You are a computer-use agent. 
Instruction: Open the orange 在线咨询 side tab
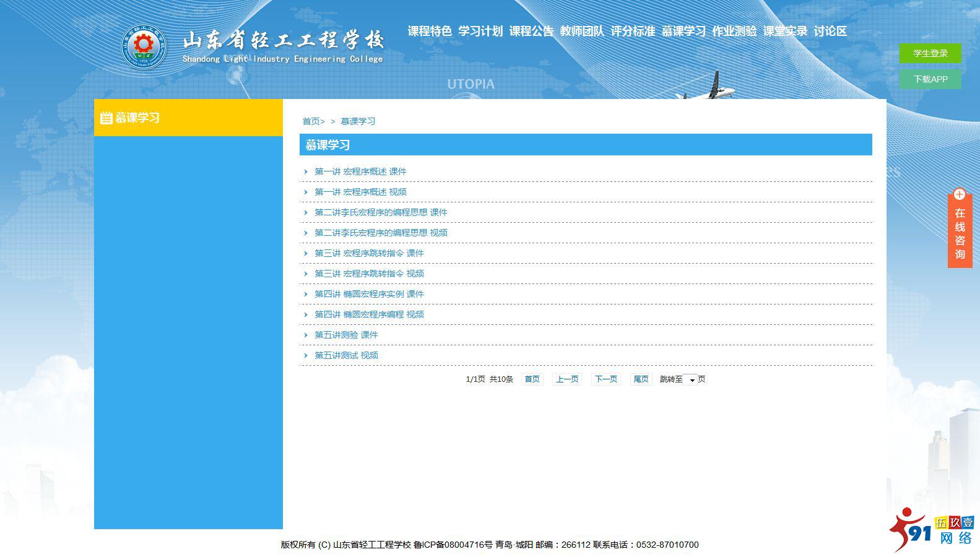(960, 231)
